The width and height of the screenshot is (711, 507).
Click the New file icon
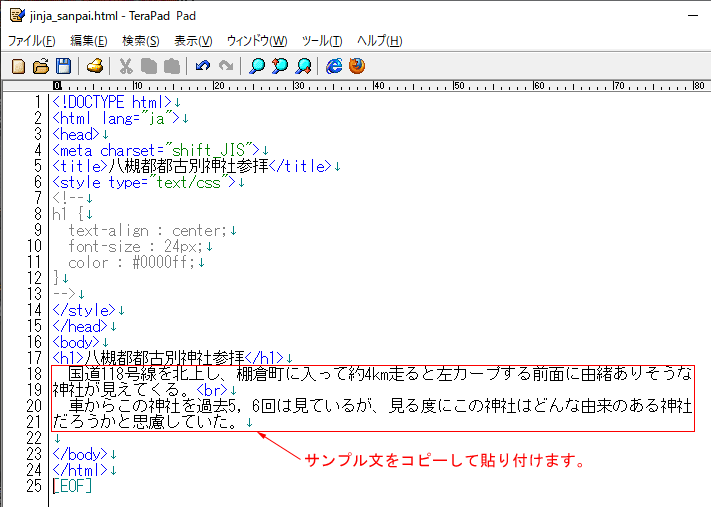(x=18, y=66)
